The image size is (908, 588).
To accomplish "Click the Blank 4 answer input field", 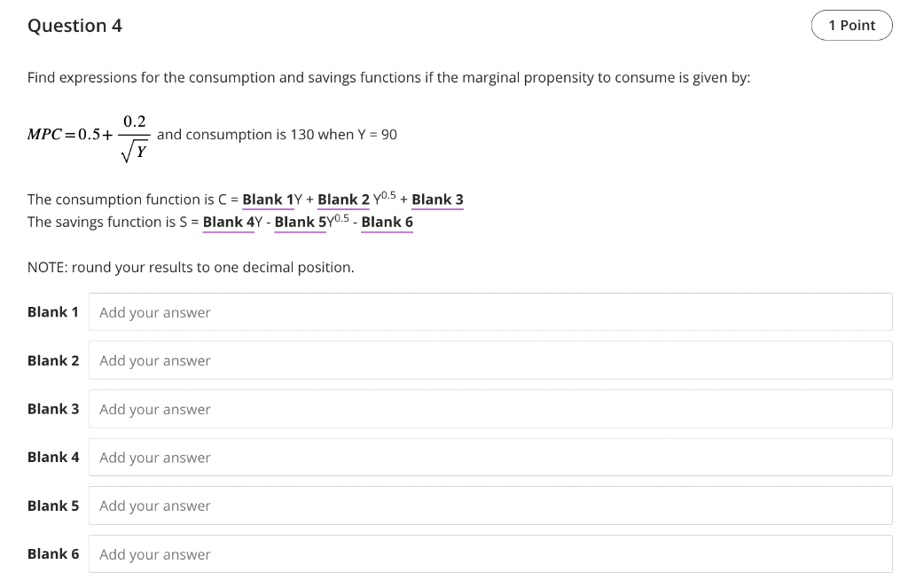I will pos(490,457).
